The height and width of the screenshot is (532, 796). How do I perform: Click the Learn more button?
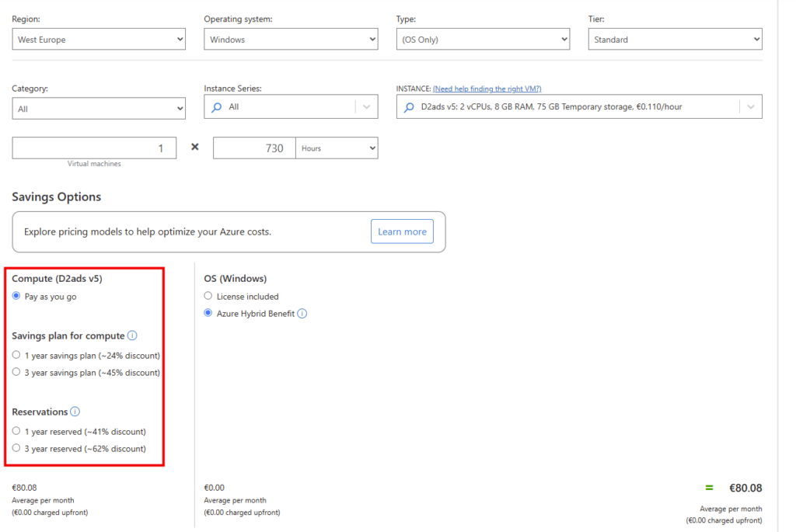click(x=402, y=231)
